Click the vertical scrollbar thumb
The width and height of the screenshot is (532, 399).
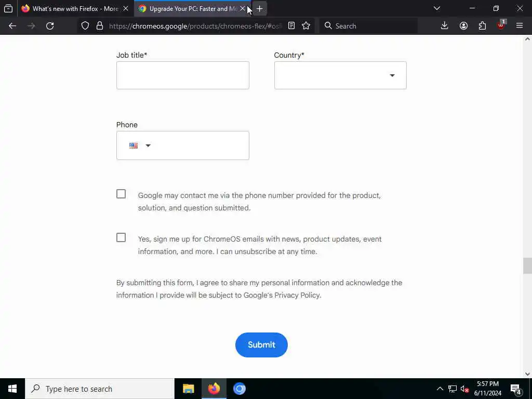(x=527, y=265)
